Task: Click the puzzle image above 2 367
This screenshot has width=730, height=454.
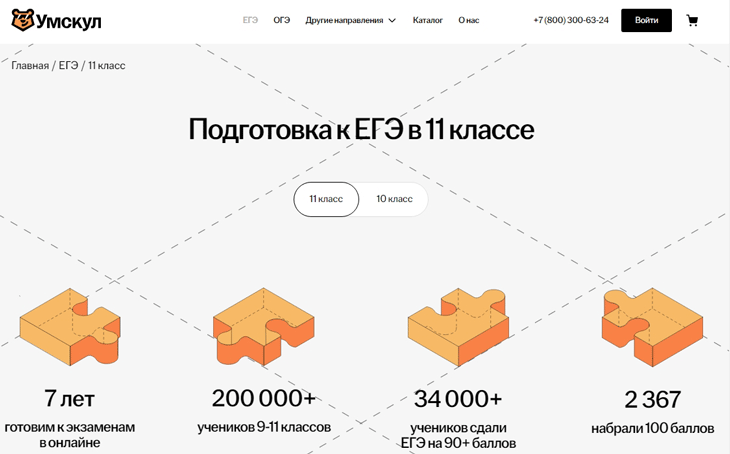Action: 652,327
